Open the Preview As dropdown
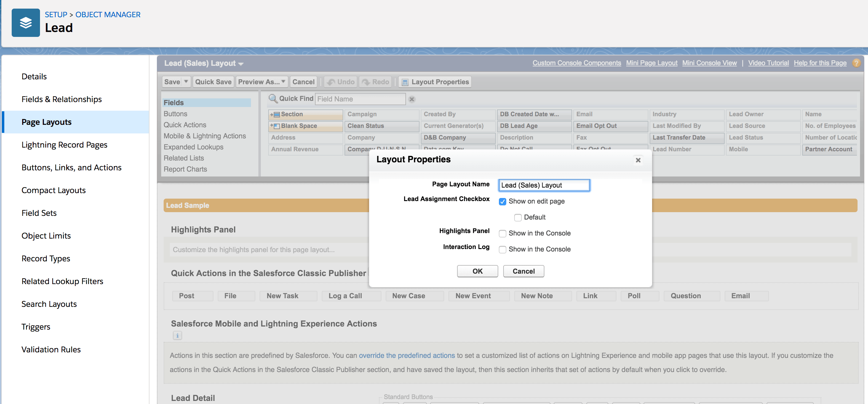 point(262,81)
